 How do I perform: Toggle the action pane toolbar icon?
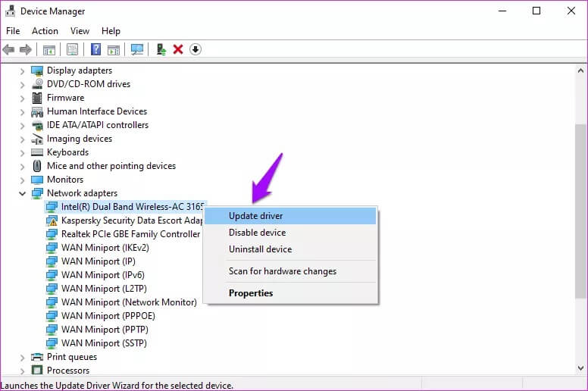(114, 49)
